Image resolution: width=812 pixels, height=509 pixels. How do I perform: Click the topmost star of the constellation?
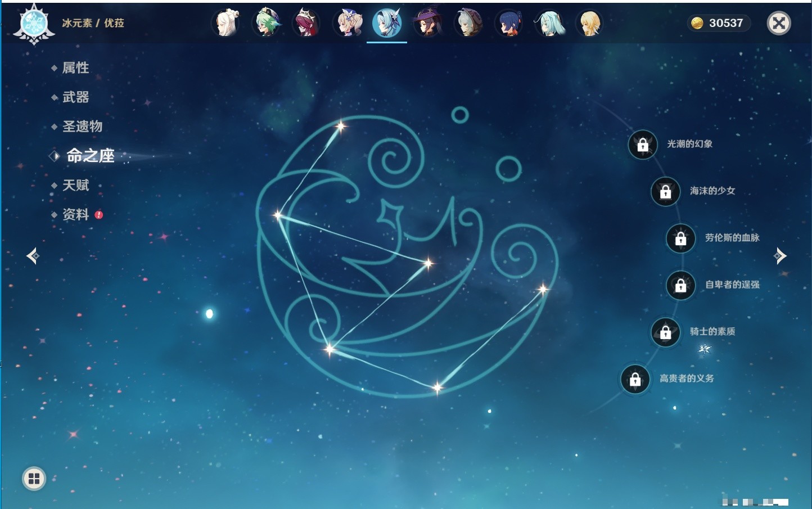point(340,126)
